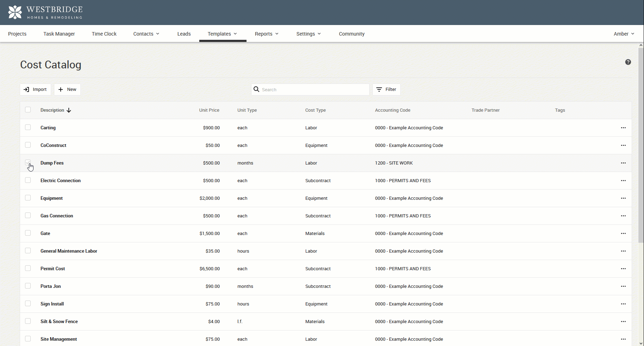
Task: Open more actions for Silt & Snow Fence
Action: [623, 322]
